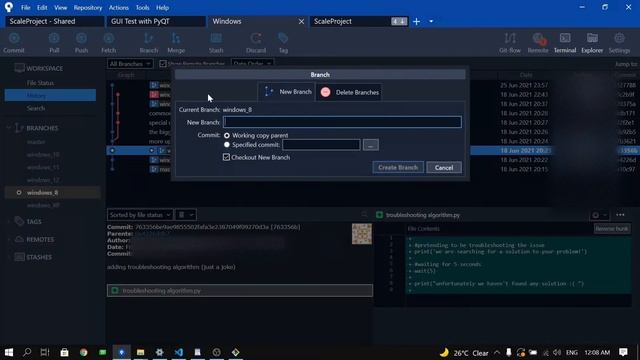Open the Actions menu
This screenshot has width=640, height=360.
[118, 7]
